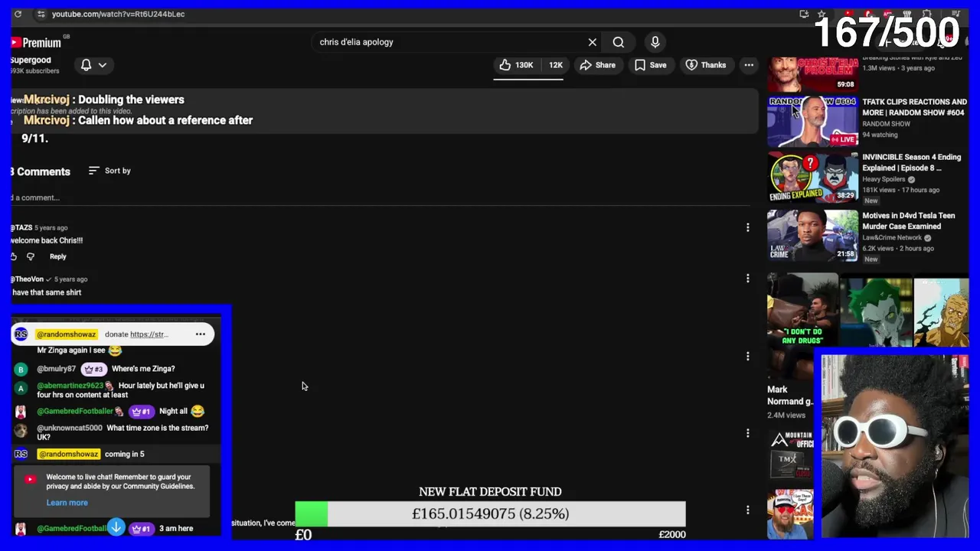Screen dimensions: 980x551
Task: Like the video with 130K likes
Action: (x=515, y=65)
